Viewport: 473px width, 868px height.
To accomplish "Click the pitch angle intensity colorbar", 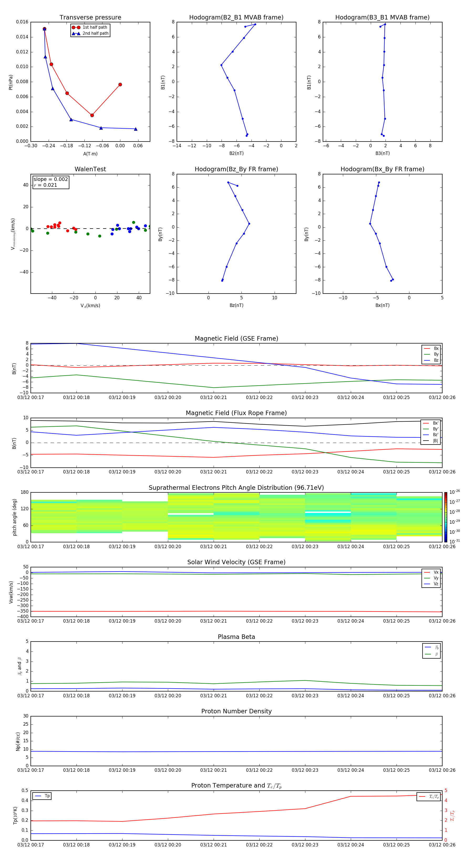I will click(x=446, y=517).
